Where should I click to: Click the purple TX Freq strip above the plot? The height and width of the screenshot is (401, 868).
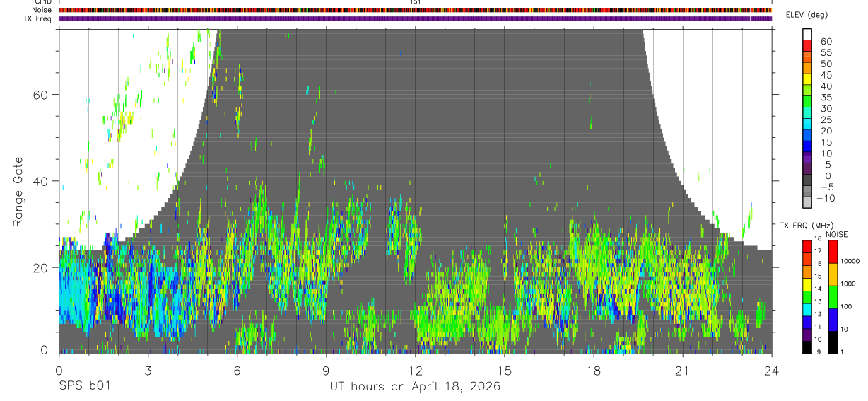pyautogui.click(x=415, y=18)
